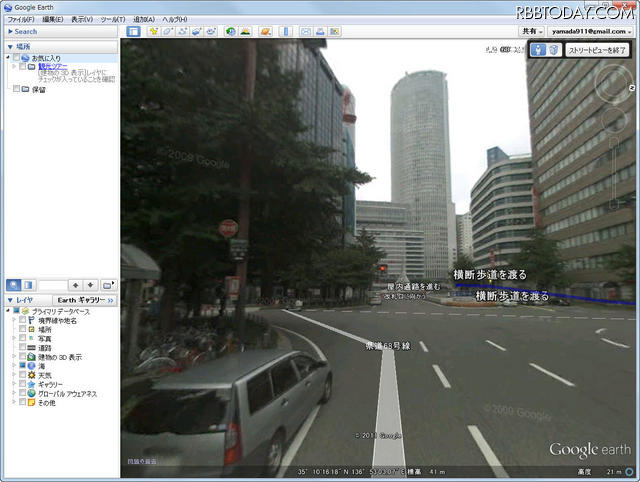
Task: Click the folder icon next to 保留
Action: tap(25, 89)
